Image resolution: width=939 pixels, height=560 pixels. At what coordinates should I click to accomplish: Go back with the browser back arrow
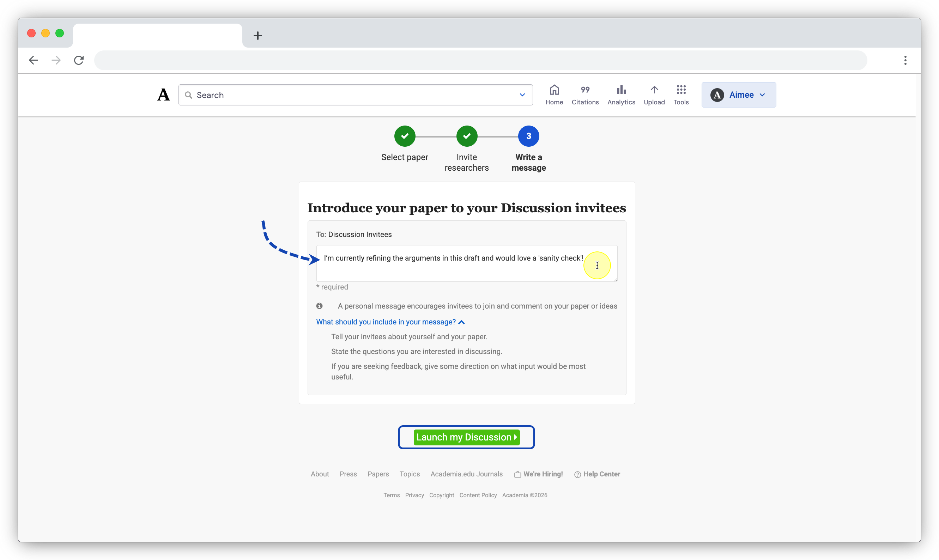tap(34, 60)
